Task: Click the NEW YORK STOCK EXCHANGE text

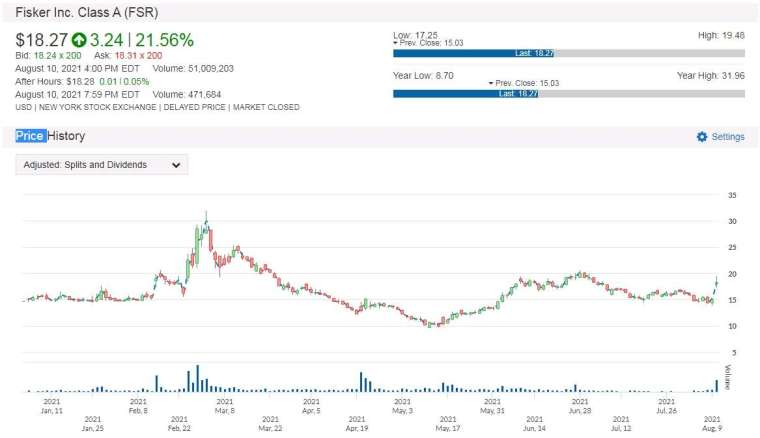Action: (97, 107)
